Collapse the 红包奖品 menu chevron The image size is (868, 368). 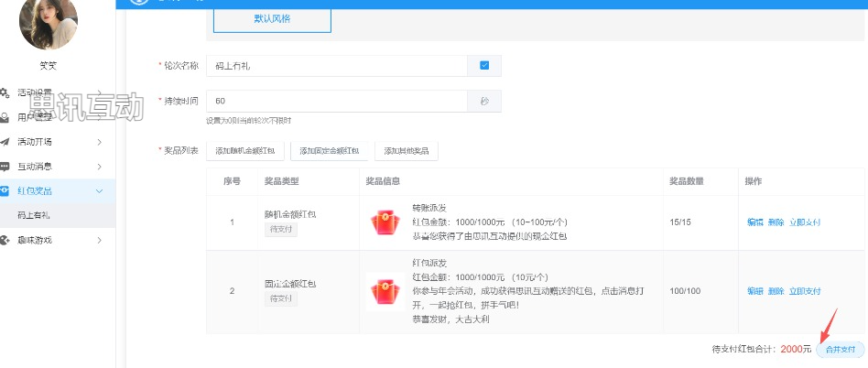100,190
